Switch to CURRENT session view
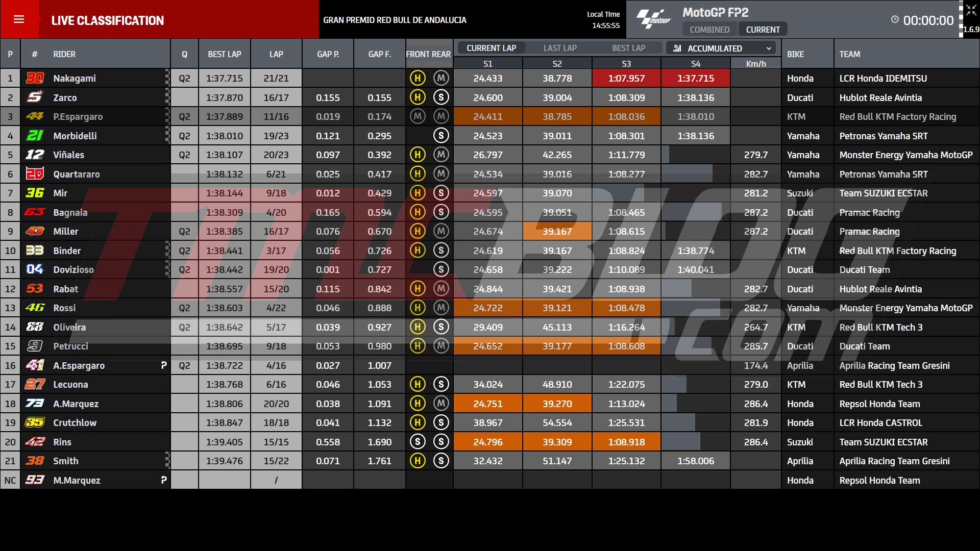Screen dimensions: 980x551 [763, 30]
